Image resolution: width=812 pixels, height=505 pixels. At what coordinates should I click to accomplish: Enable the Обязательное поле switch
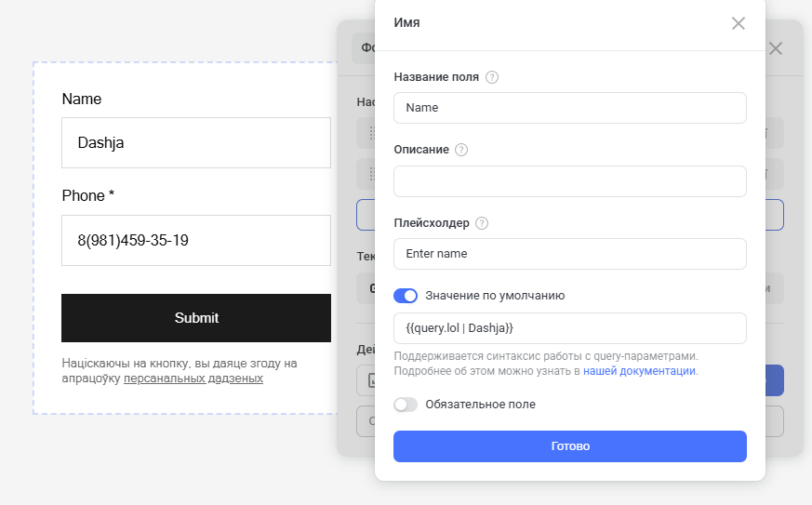(x=406, y=405)
